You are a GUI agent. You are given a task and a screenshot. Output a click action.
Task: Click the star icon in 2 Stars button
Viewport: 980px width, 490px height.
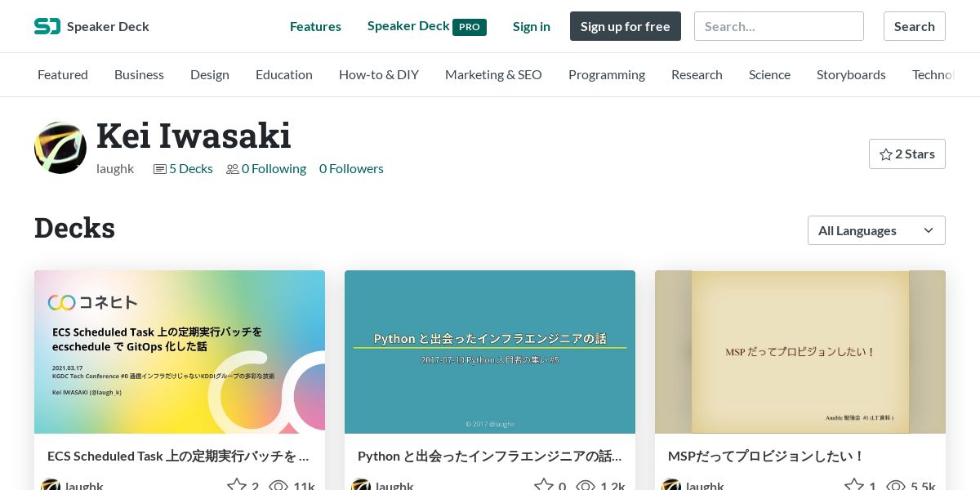coord(885,154)
